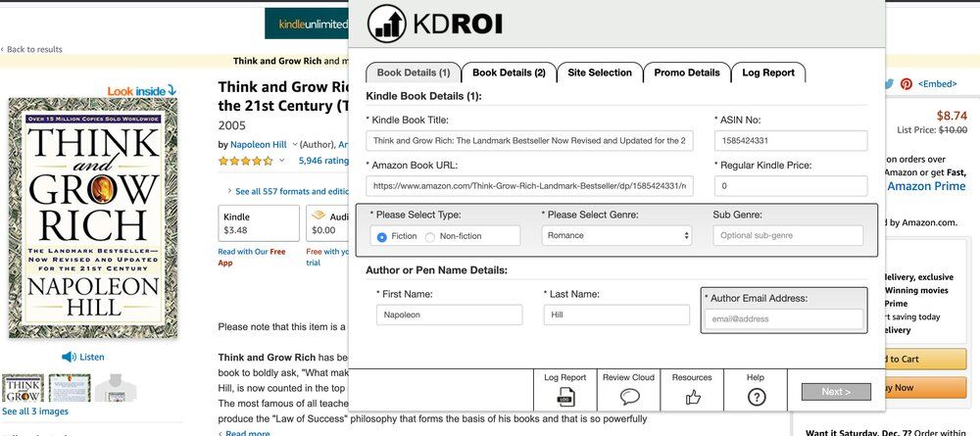This screenshot has height=436, width=980.
Task: Click the Twitter share icon
Action: (x=888, y=83)
